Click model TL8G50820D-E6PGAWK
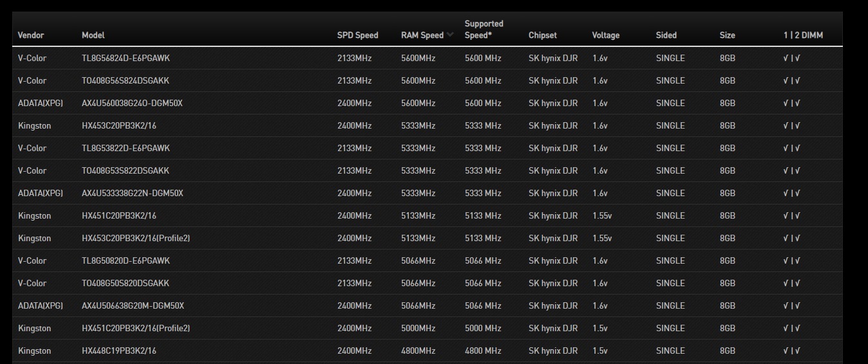The image size is (868, 364). click(126, 260)
